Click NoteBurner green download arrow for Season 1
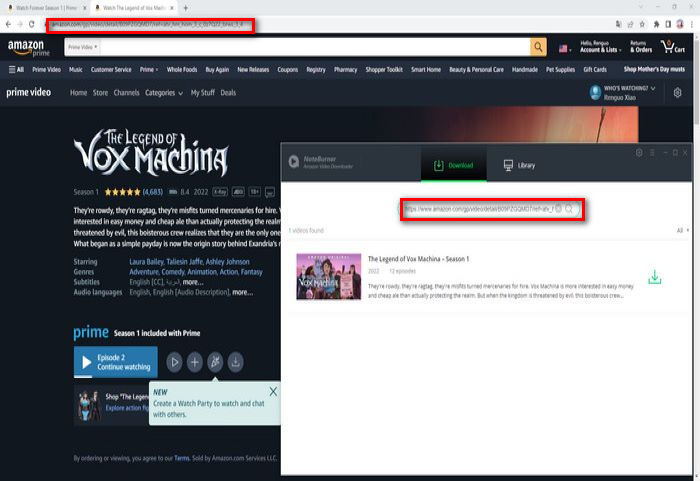Image resolution: width=700 pixels, height=481 pixels. pyautogui.click(x=654, y=277)
